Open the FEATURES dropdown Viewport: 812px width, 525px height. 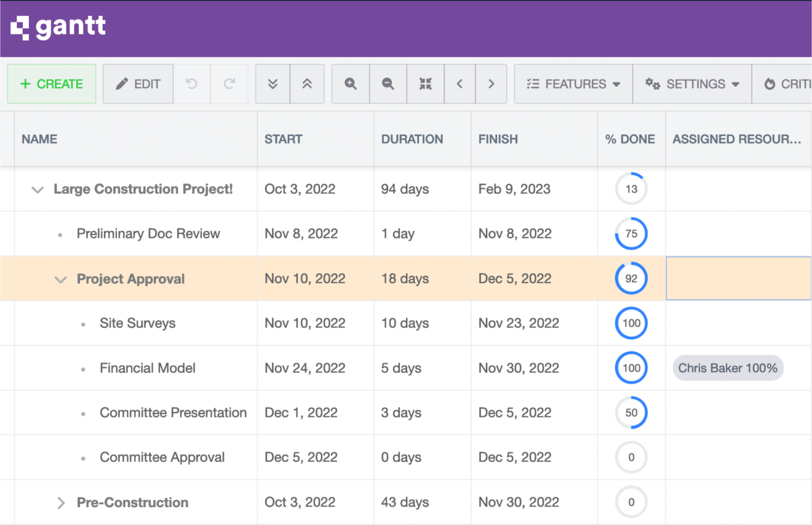(573, 84)
